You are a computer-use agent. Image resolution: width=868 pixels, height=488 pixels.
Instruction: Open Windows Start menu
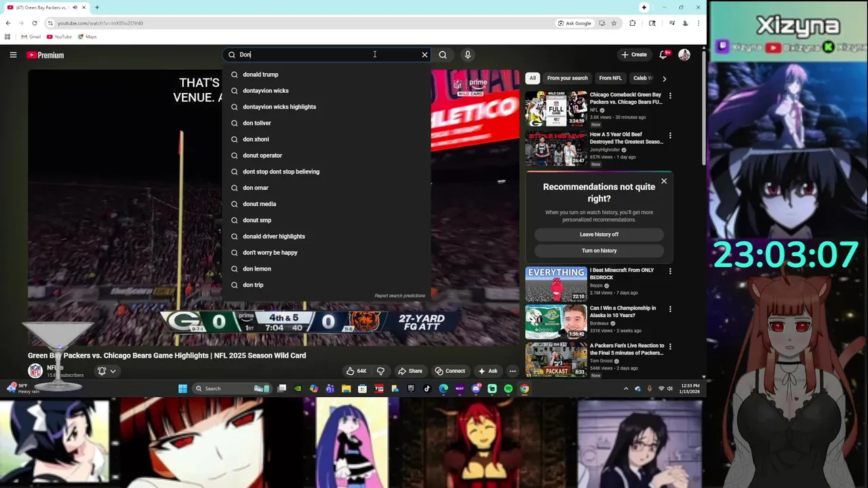tap(182, 388)
